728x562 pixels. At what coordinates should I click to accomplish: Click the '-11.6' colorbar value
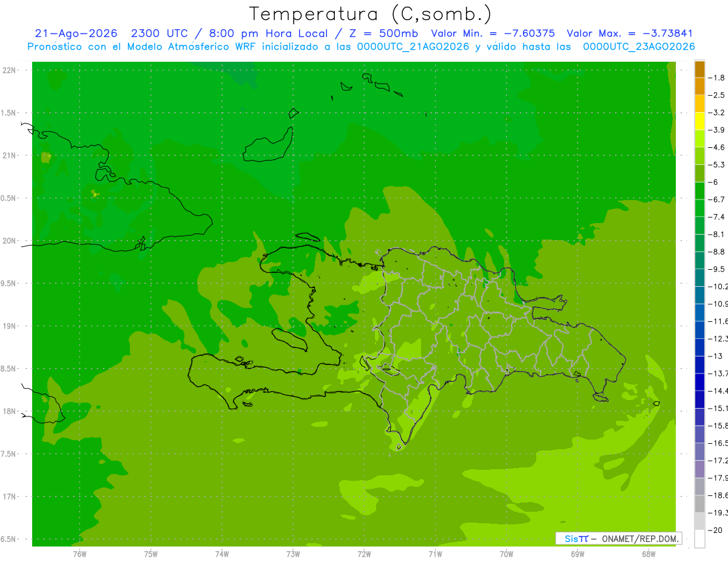point(718,321)
